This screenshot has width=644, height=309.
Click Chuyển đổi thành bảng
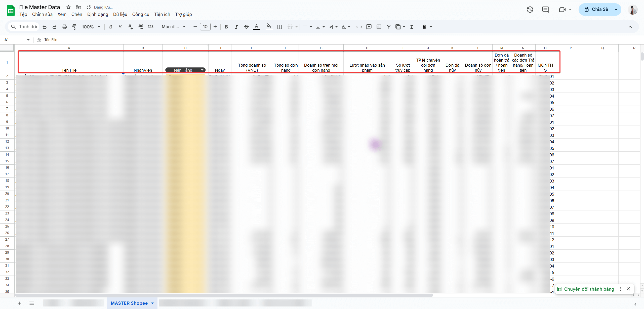pos(589,289)
